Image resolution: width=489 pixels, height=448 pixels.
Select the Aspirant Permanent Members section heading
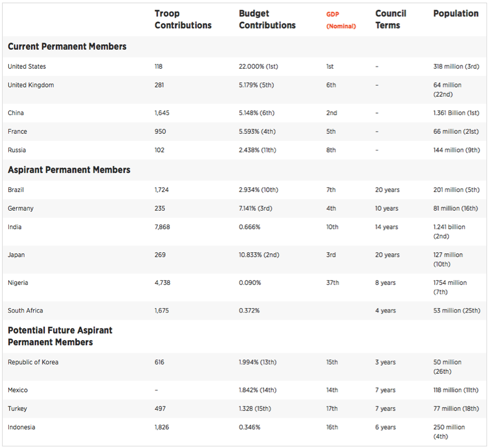pyautogui.click(x=69, y=170)
